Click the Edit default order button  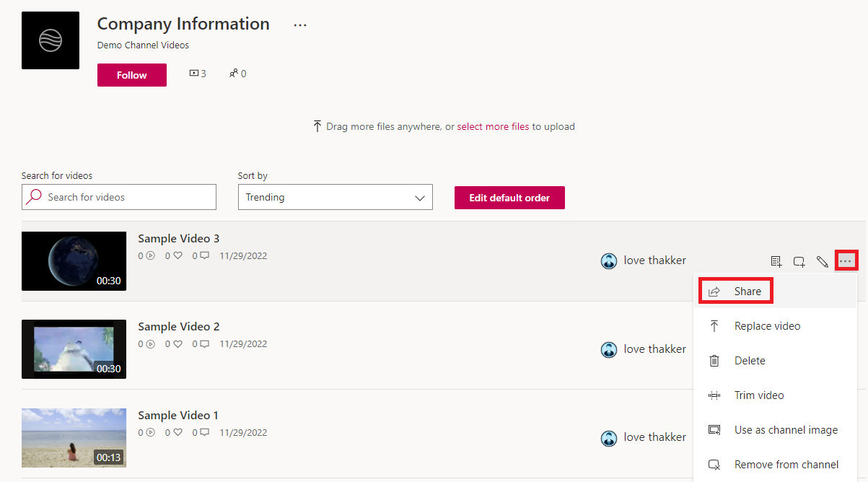(x=509, y=197)
